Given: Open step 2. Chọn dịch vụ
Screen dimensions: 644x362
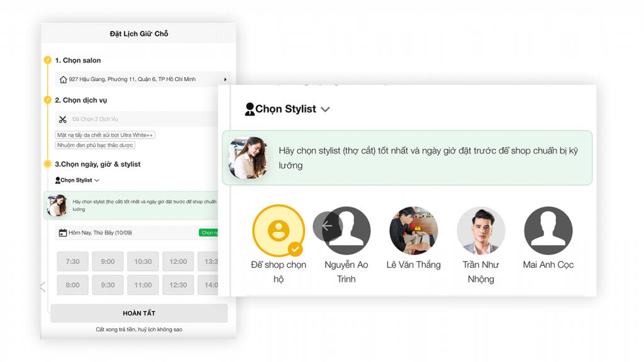Looking at the screenshot, I should [81, 100].
